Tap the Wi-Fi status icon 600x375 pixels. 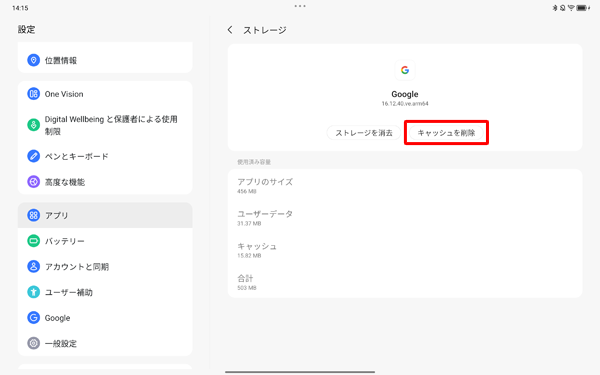pos(571,8)
